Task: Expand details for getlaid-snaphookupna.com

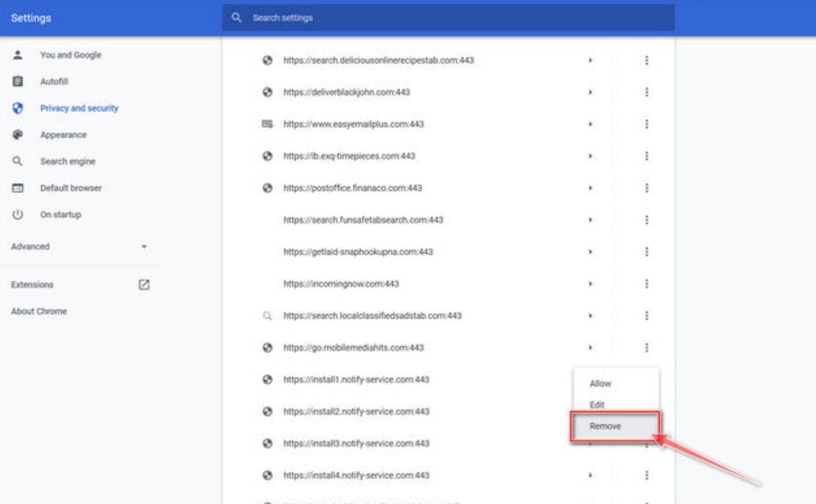Action: tap(590, 252)
